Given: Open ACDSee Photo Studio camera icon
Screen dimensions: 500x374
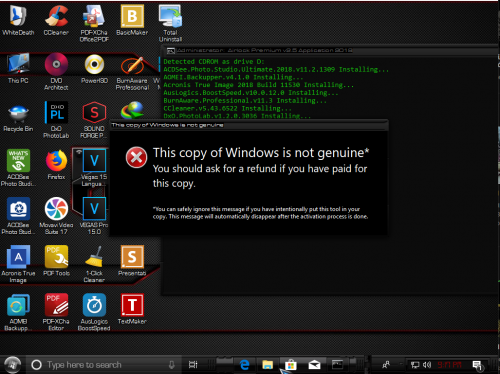Looking at the screenshot, I should [x=18, y=216].
